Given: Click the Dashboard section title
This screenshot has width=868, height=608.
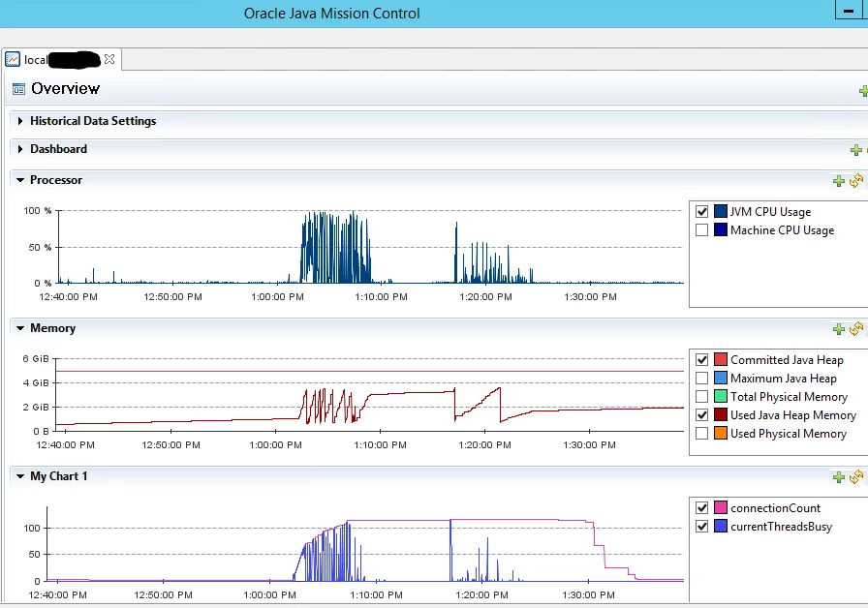Looking at the screenshot, I should [59, 149].
